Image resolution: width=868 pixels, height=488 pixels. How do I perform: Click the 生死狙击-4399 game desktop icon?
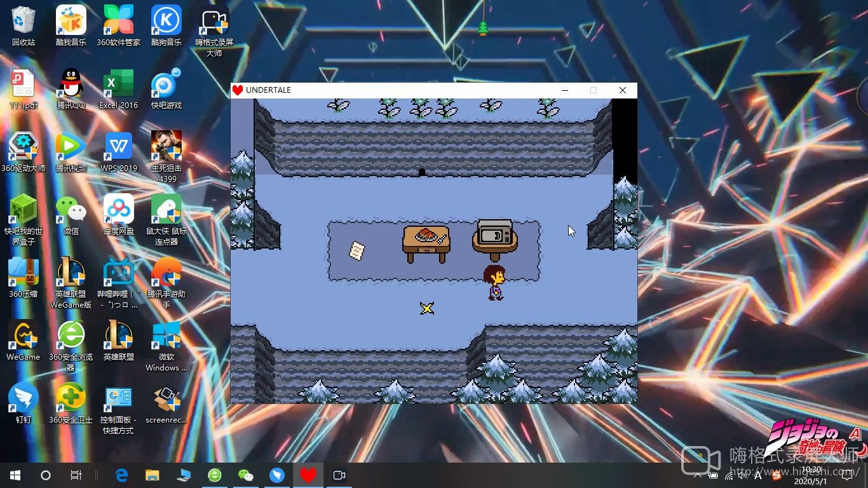[x=166, y=157]
